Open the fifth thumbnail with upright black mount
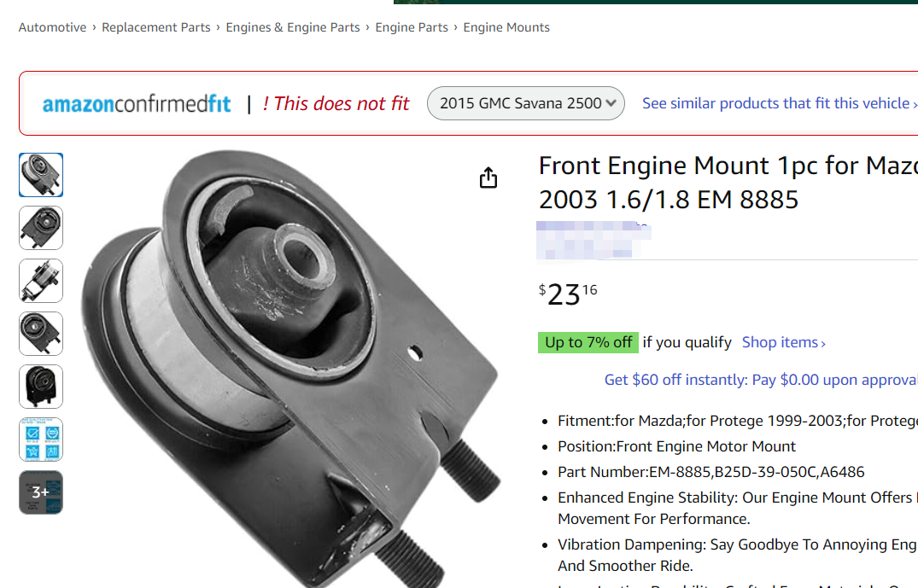Image resolution: width=918 pixels, height=588 pixels. tap(41, 387)
